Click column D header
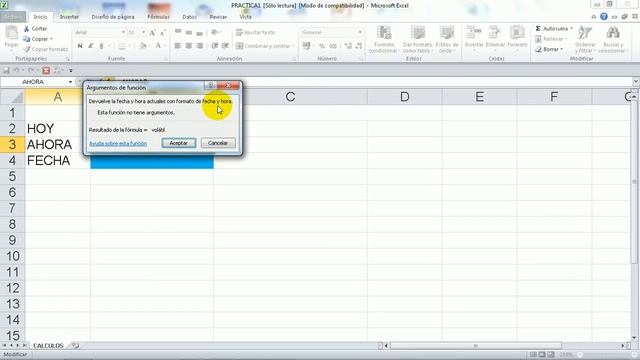This screenshot has height=360, width=640. click(x=404, y=97)
